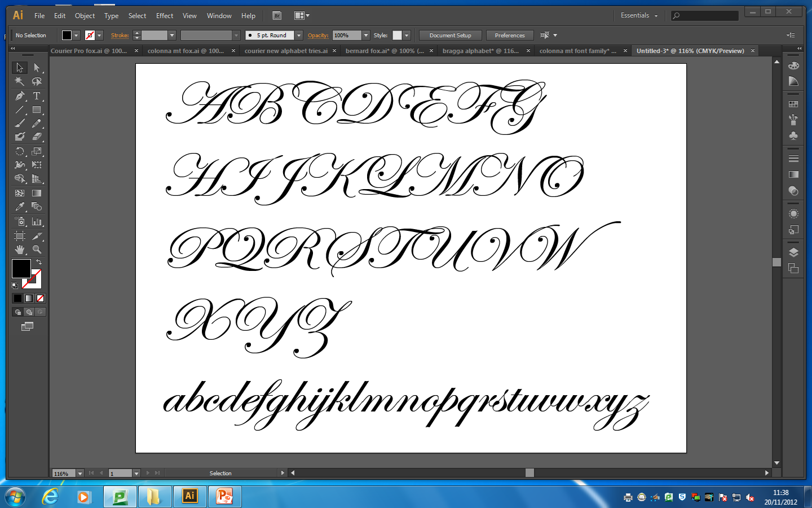Image resolution: width=812 pixels, height=508 pixels.
Task: Open the Symbols panel icon
Action: click(x=793, y=135)
